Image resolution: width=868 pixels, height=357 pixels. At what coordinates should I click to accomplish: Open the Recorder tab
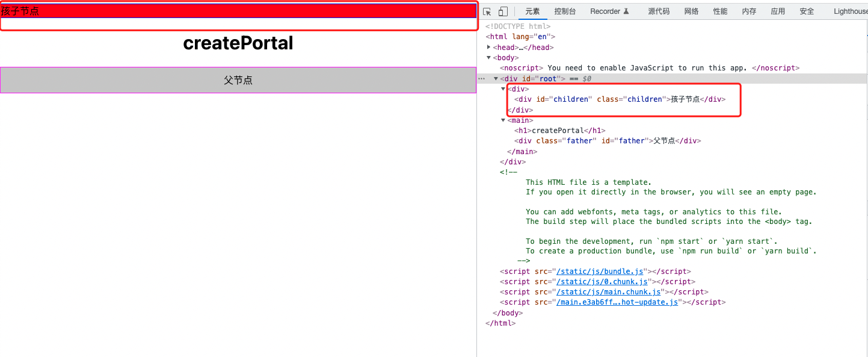coord(609,11)
